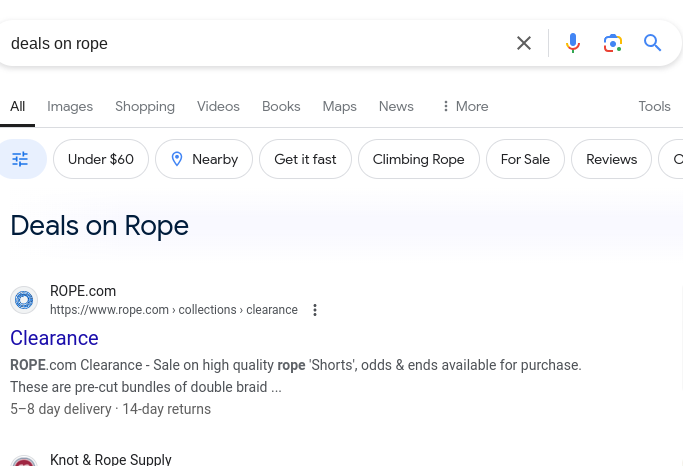Image resolution: width=683 pixels, height=466 pixels.
Task: Clear the search box with the X icon
Action: point(524,43)
